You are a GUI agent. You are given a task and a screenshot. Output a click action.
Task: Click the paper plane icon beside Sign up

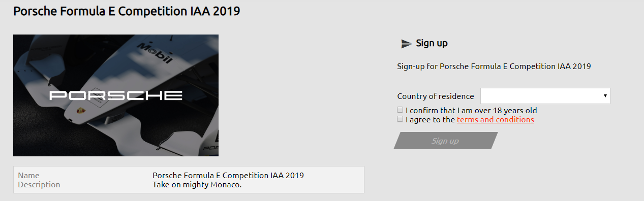pos(406,44)
